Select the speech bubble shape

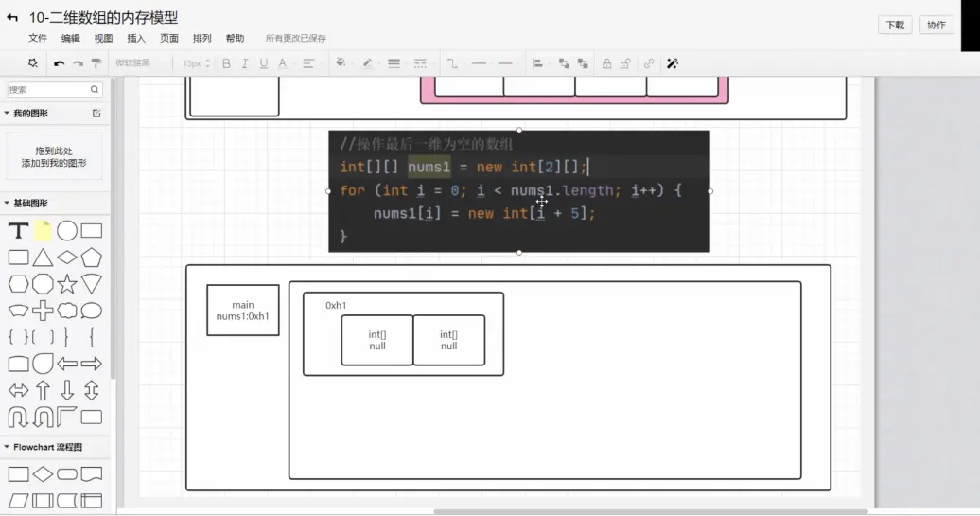(x=91, y=311)
